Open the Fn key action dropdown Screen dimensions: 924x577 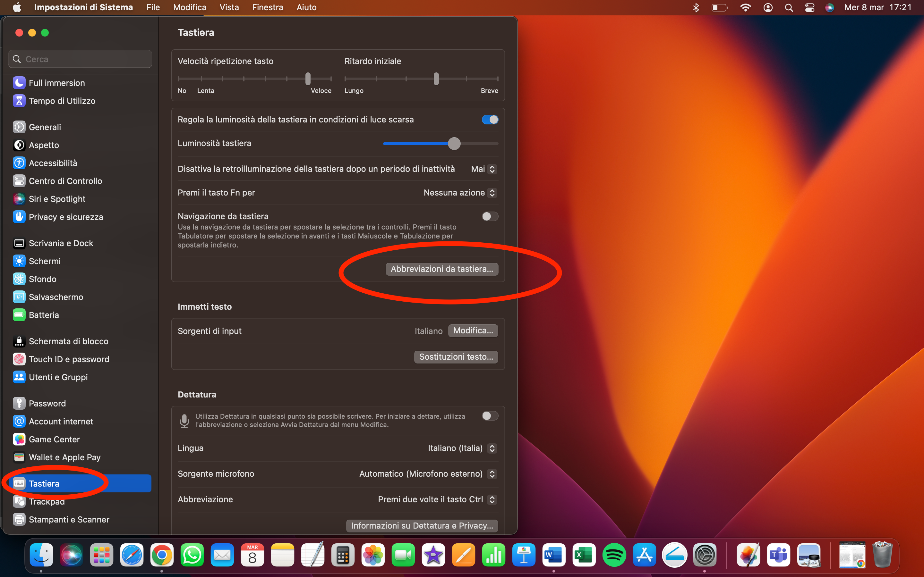[x=460, y=193]
